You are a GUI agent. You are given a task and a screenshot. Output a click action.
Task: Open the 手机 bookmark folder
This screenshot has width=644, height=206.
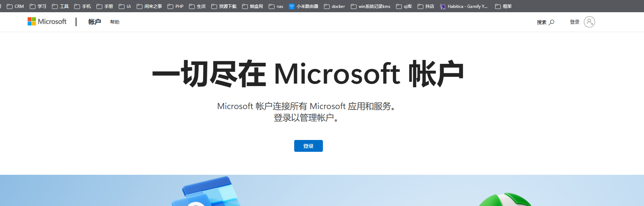point(83,6)
